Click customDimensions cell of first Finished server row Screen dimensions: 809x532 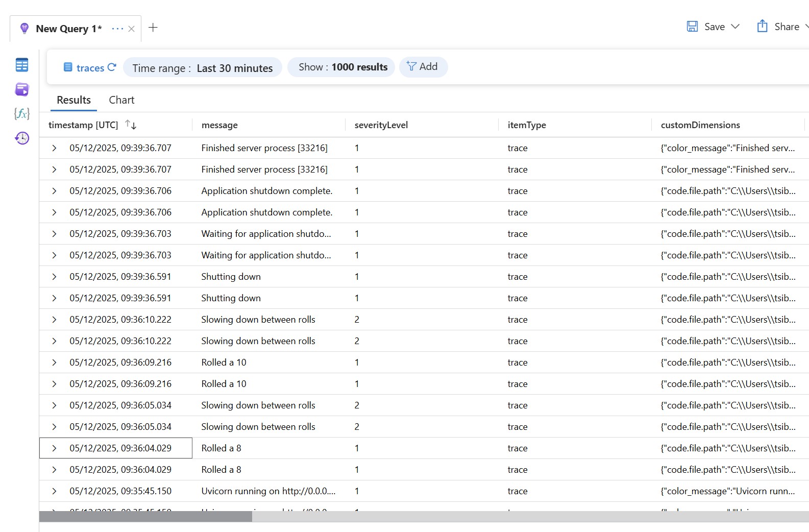(727, 148)
